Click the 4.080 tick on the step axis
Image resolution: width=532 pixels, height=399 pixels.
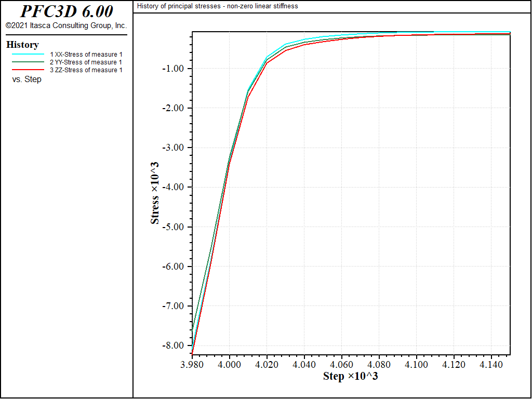pos(379,365)
